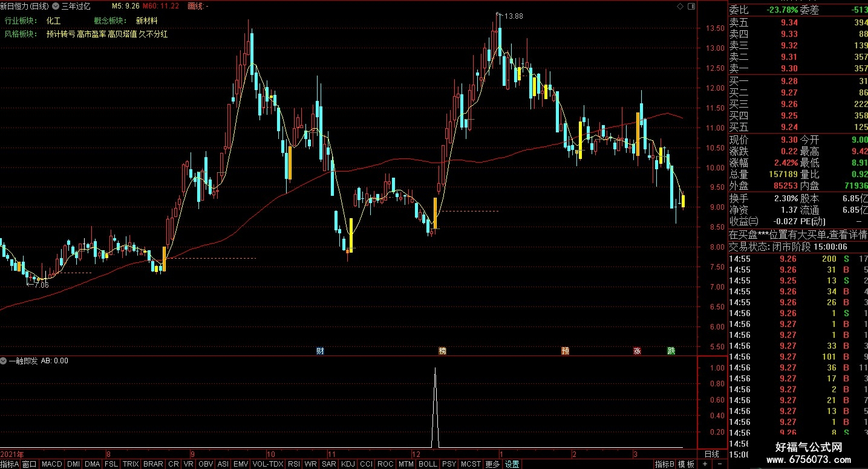The width and height of the screenshot is (868, 469).
Task: Zoom out with the minus button
Action: (719, 464)
